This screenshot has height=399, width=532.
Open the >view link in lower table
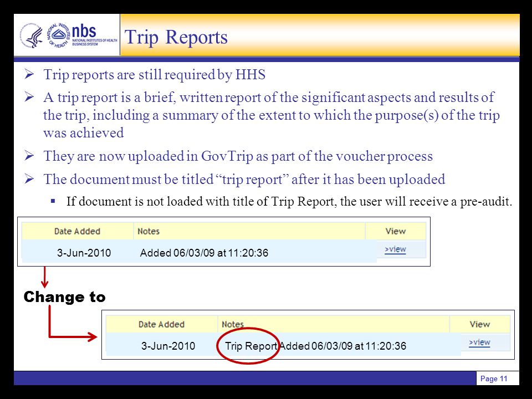click(479, 342)
